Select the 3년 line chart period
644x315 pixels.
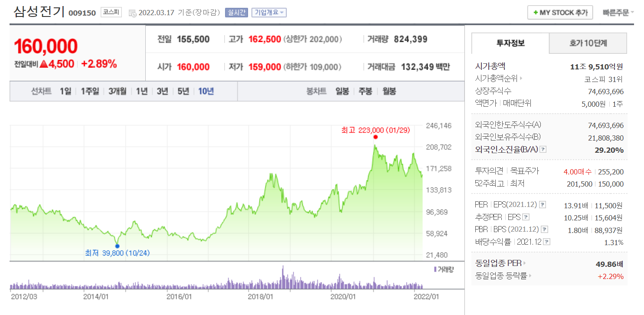pos(162,91)
